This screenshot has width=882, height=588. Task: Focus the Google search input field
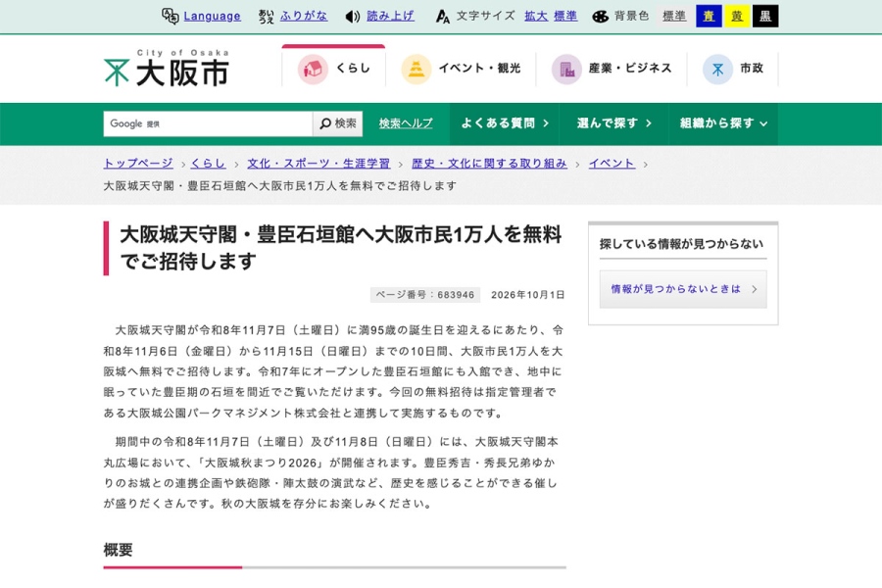208,123
